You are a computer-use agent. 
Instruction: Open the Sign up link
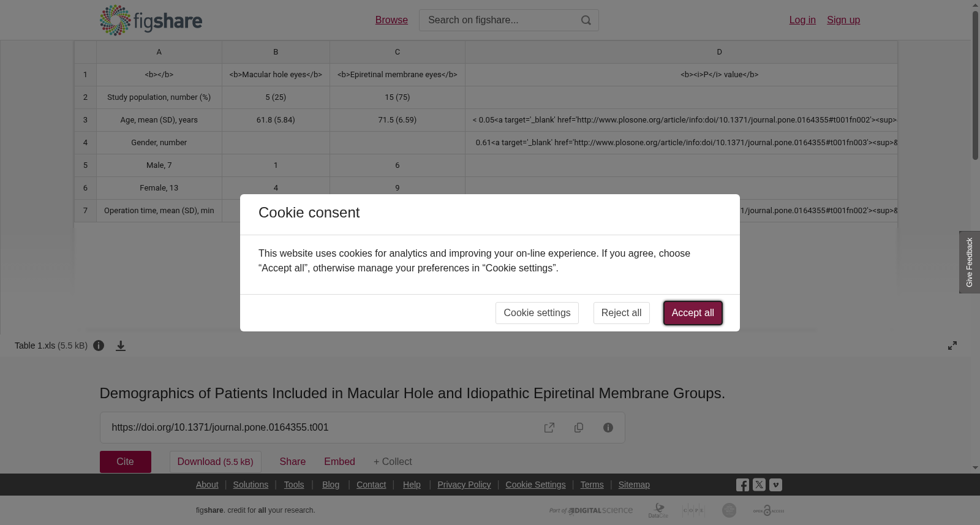(x=843, y=20)
